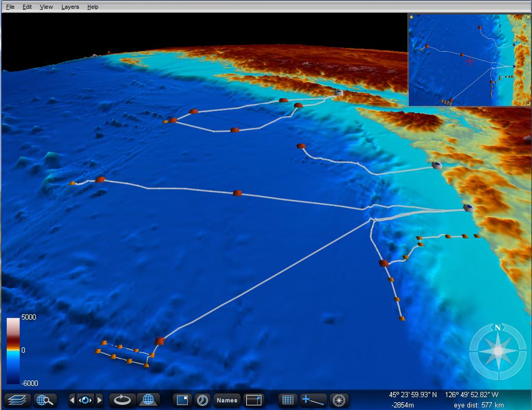Toggle the grid overlay icon

point(288,400)
